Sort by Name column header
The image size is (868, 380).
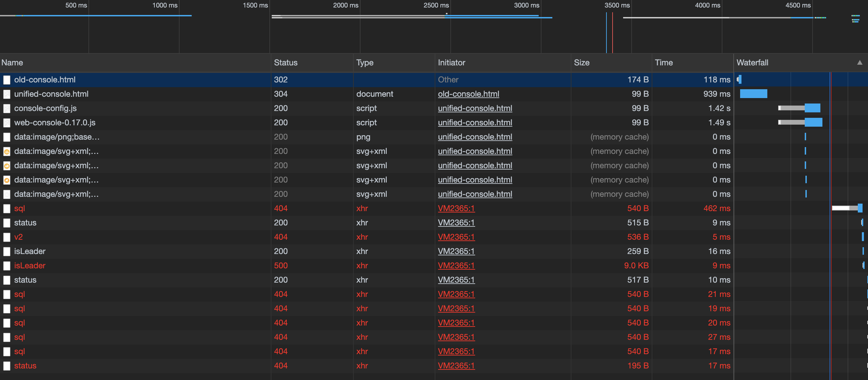point(12,63)
